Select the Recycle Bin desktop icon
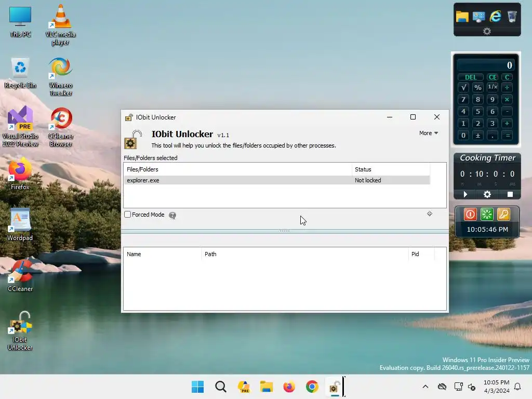 point(20,73)
